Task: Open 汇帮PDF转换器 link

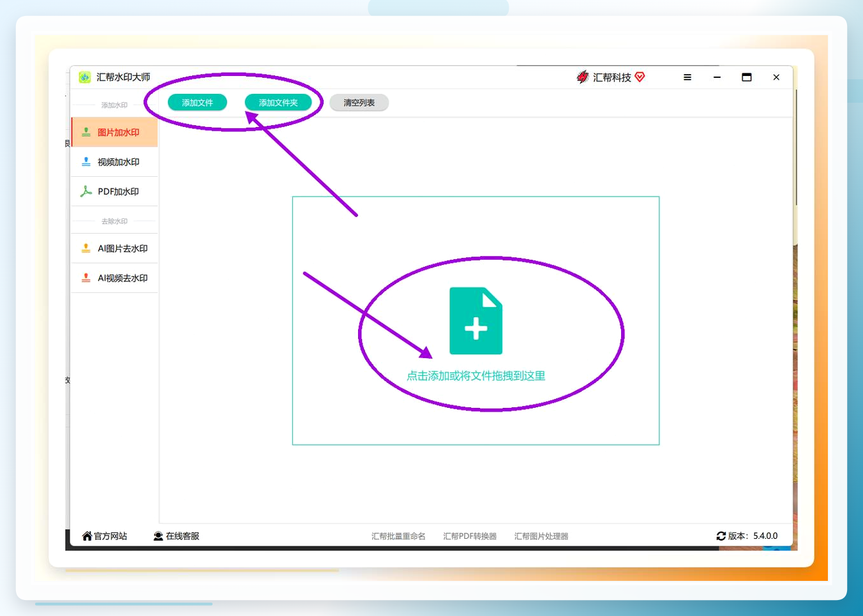Action: pos(470,536)
